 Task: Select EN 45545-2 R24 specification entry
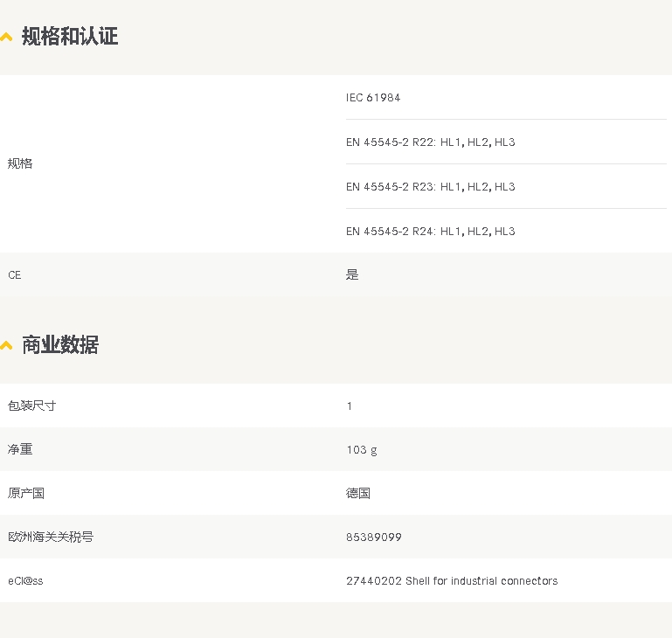[x=430, y=232]
